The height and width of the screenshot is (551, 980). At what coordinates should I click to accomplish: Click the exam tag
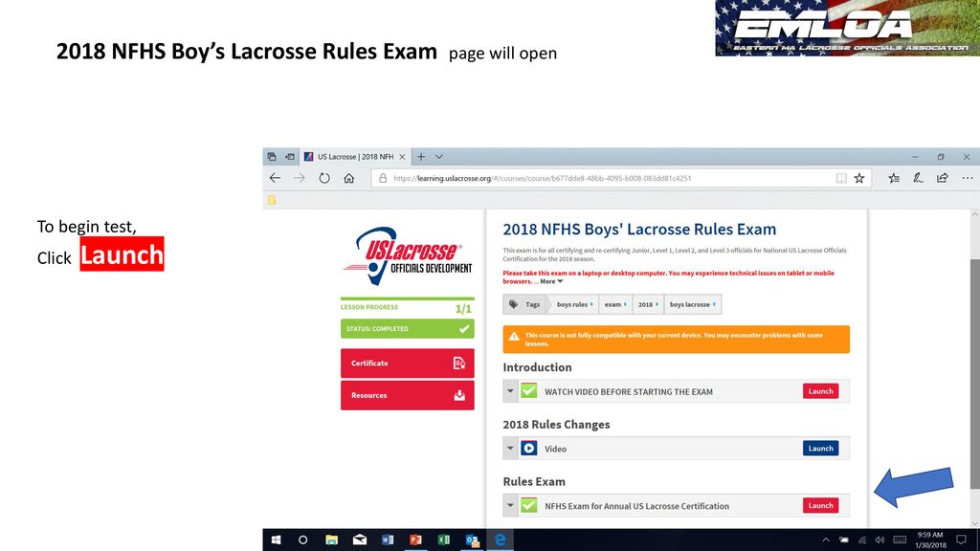pyautogui.click(x=615, y=304)
